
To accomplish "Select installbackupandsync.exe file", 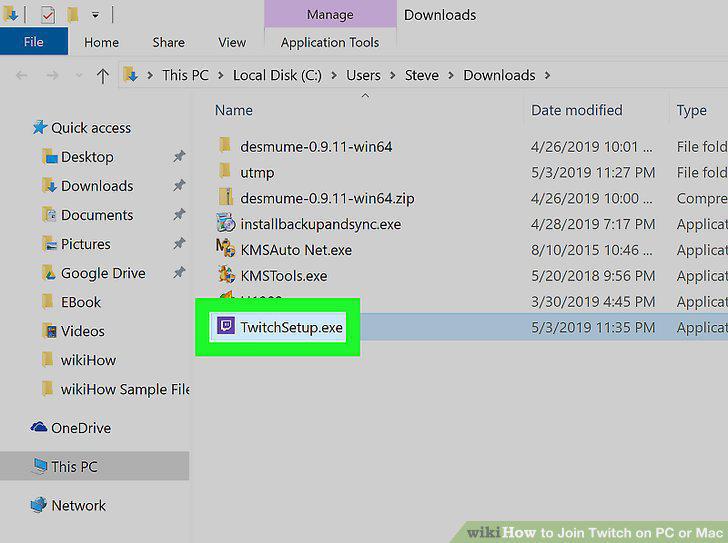I will pyautogui.click(x=320, y=225).
